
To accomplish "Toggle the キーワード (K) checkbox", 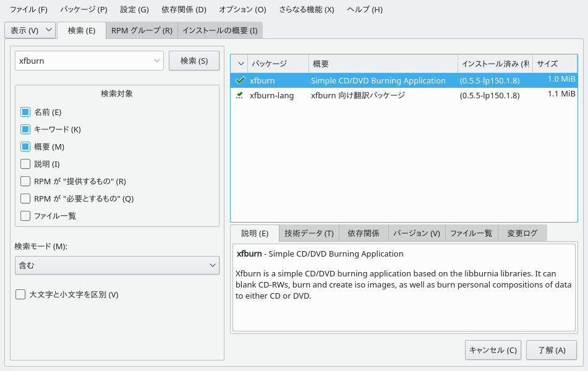I will pyautogui.click(x=25, y=129).
